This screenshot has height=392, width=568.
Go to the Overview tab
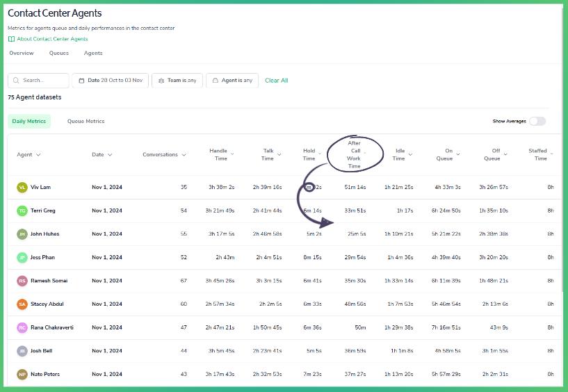tap(22, 54)
